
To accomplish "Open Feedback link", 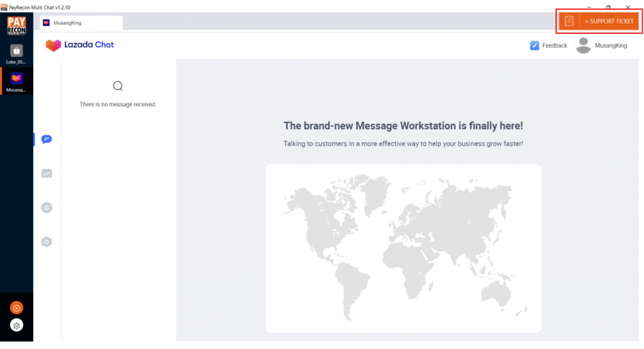I will click(555, 45).
